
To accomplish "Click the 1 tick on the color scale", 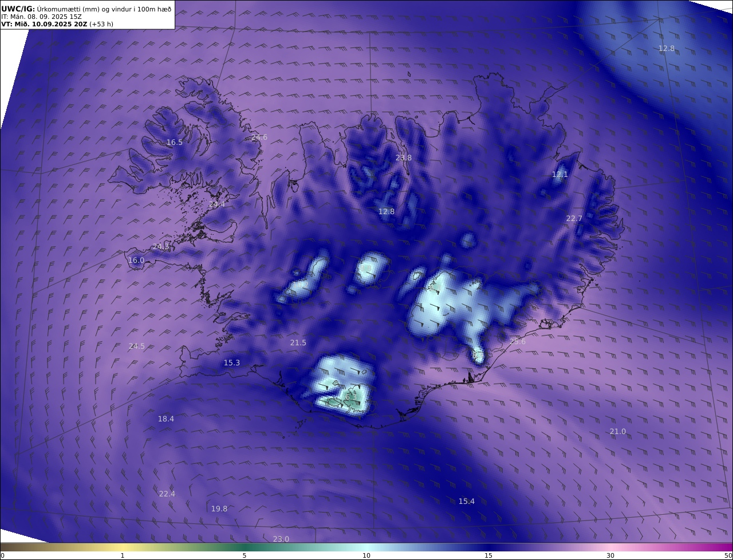I will 123,555.
